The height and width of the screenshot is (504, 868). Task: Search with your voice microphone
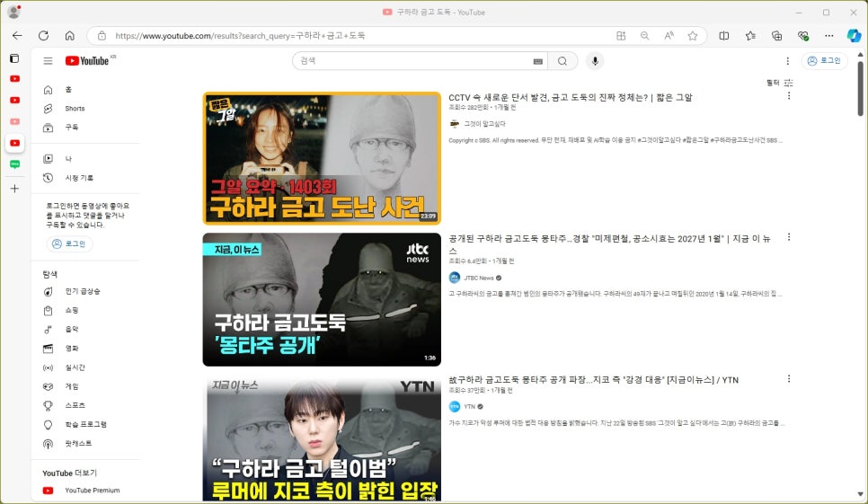595,61
